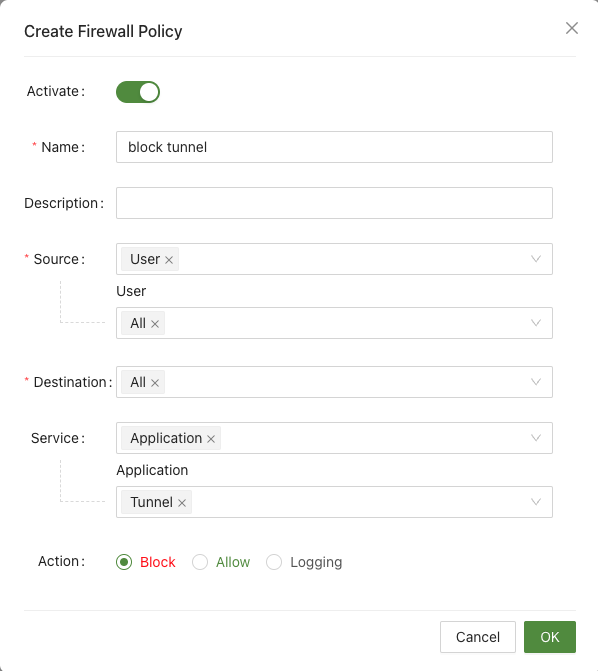Viewport: 598px width, 671px height.
Task: Open the Service dropdown arrow
Action: [x=536, y=438]
